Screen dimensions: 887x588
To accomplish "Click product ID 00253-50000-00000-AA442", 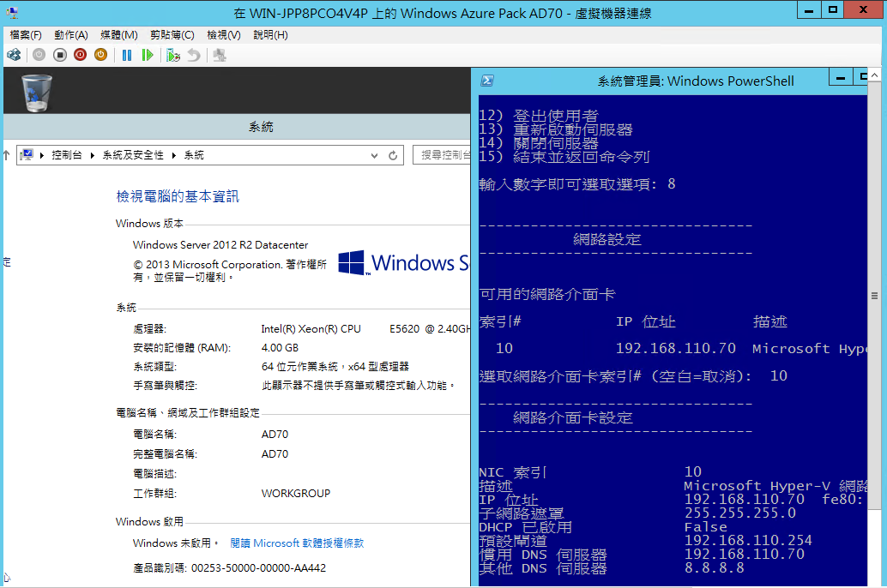I will point(258,568).
